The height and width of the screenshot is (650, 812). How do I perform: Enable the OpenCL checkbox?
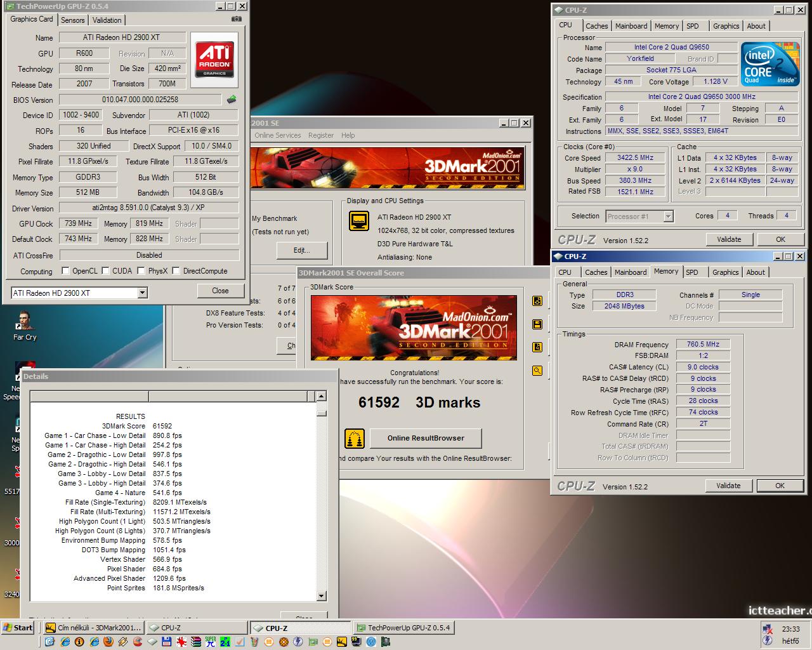point(65,271)
